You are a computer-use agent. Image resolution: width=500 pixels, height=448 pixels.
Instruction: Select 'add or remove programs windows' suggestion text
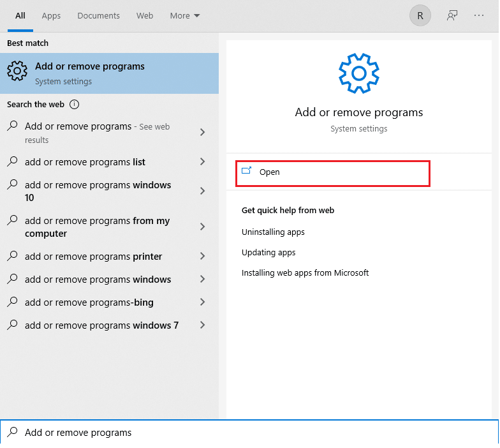(x=98, y=280)
